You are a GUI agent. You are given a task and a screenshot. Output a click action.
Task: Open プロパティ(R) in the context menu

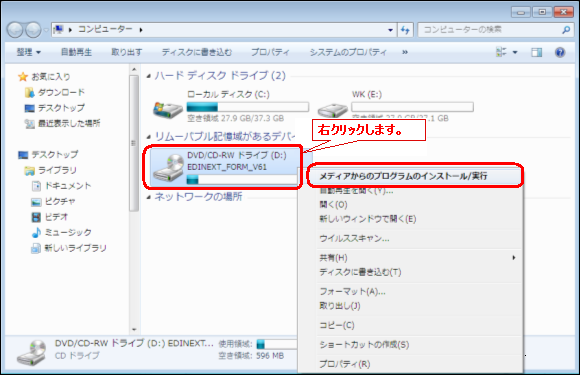tap(344, 364)
